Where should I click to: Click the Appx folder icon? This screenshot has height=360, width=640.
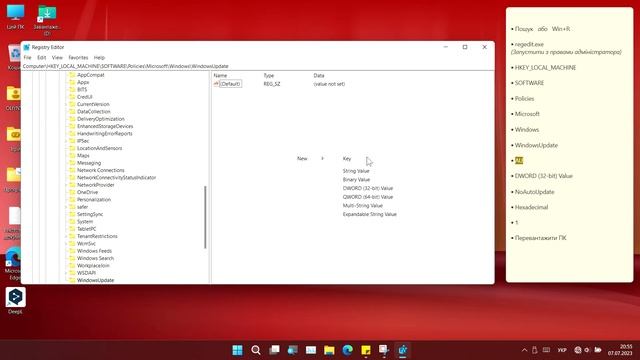pos(73,82)
